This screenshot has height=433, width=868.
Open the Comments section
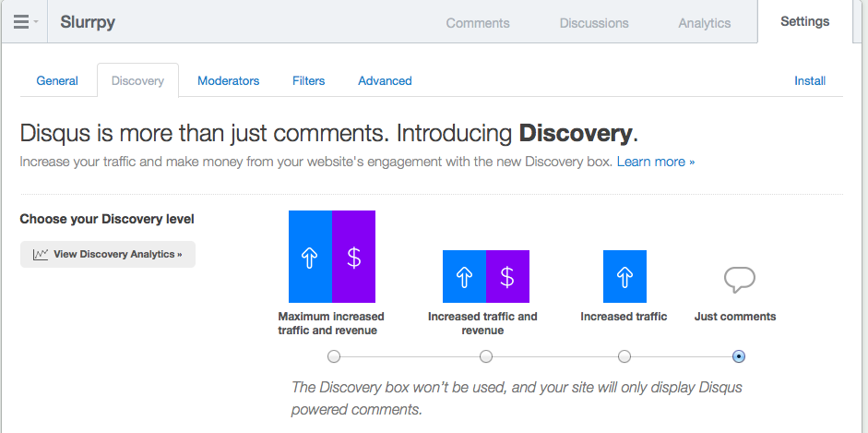coord(478,23)
